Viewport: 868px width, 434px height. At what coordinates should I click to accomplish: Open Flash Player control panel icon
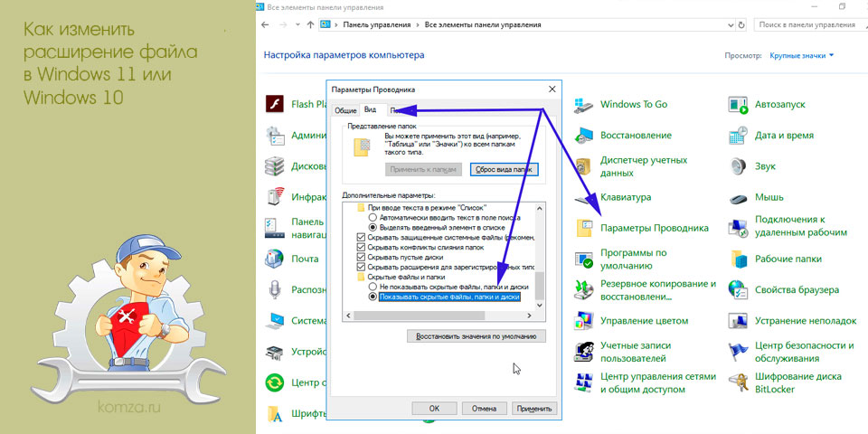point(275,104)
